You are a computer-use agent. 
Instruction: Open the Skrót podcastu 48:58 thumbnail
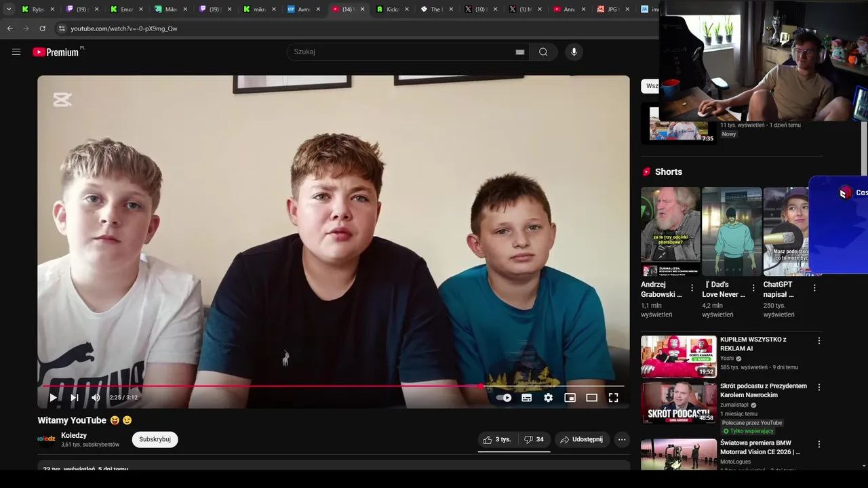click(679, 403)
